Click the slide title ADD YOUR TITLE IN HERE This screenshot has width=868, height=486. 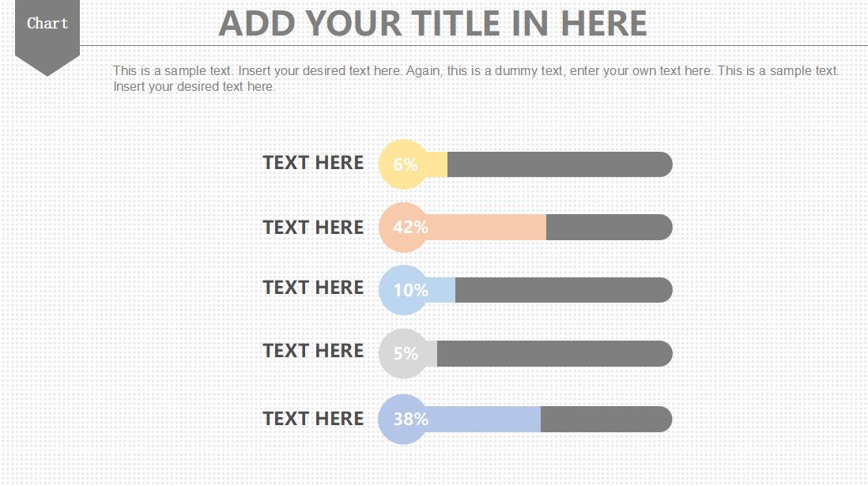pyautogui.click(x=433, y=24)
